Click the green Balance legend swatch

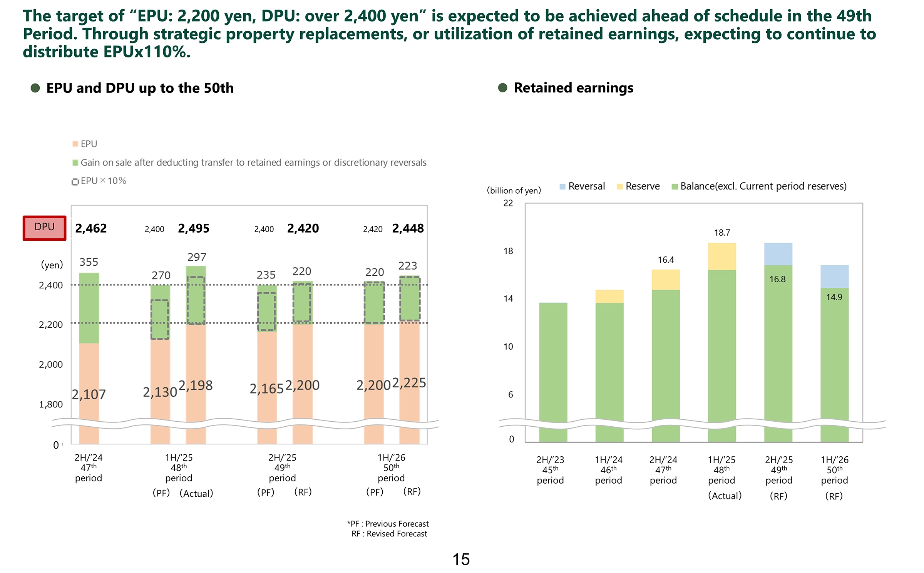(x=675, y=186)
